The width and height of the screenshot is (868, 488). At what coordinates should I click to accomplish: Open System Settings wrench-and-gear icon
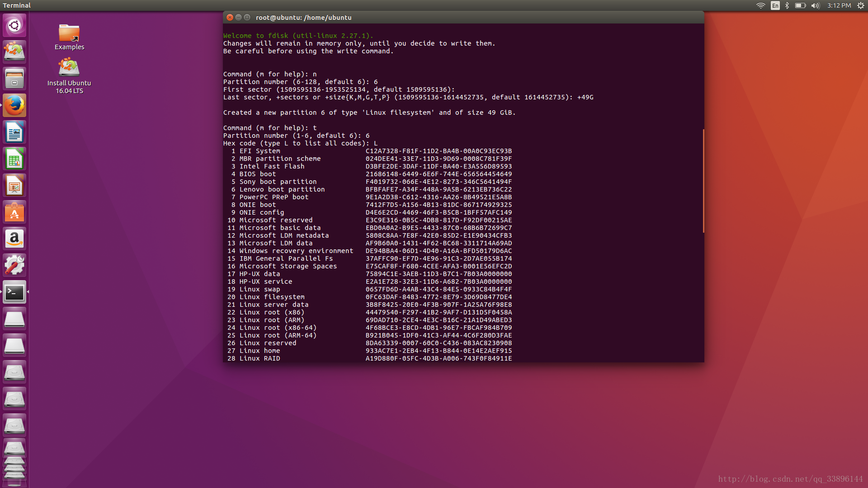(14, 265)
